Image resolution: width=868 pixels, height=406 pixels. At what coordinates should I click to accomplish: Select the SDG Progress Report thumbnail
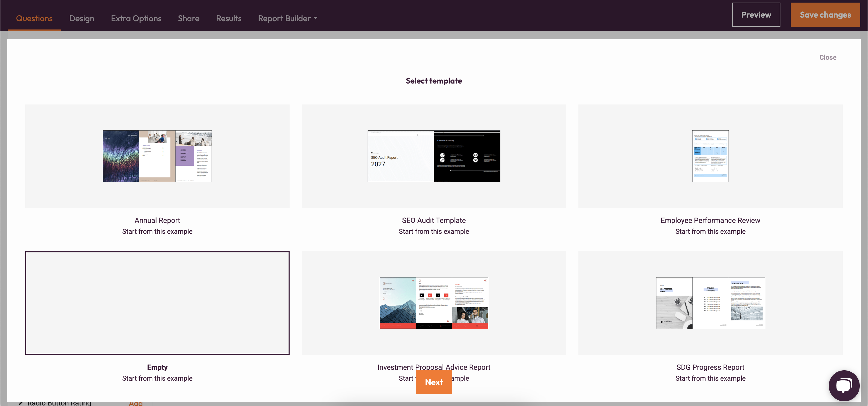710,303
